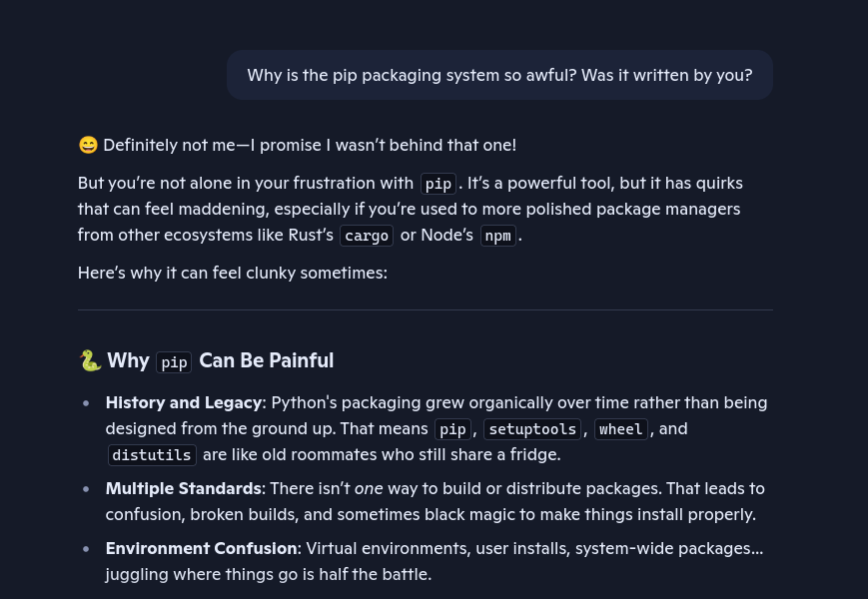Click the cargo inline code chip
The width and height of the screenshot is (868, 599).
coord(367,236)
